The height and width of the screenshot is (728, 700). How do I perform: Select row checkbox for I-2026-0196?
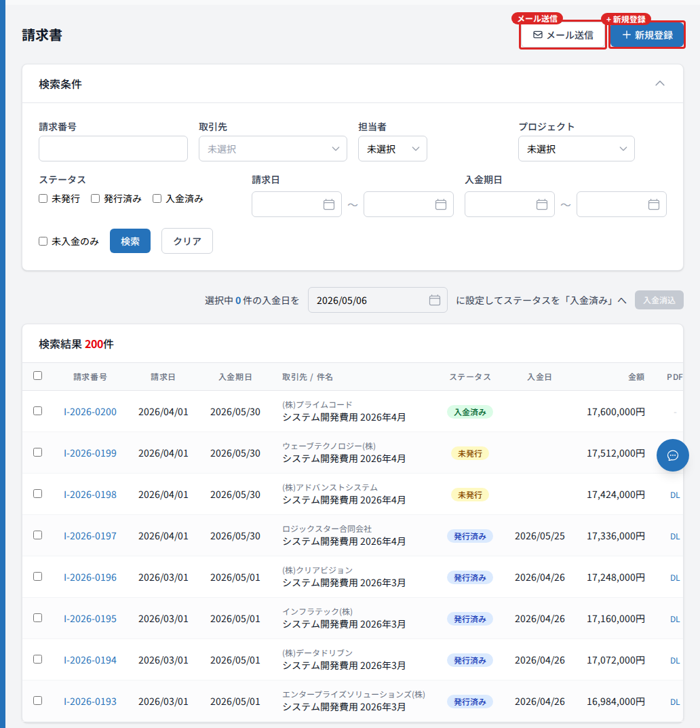click(x=37, y=576)
